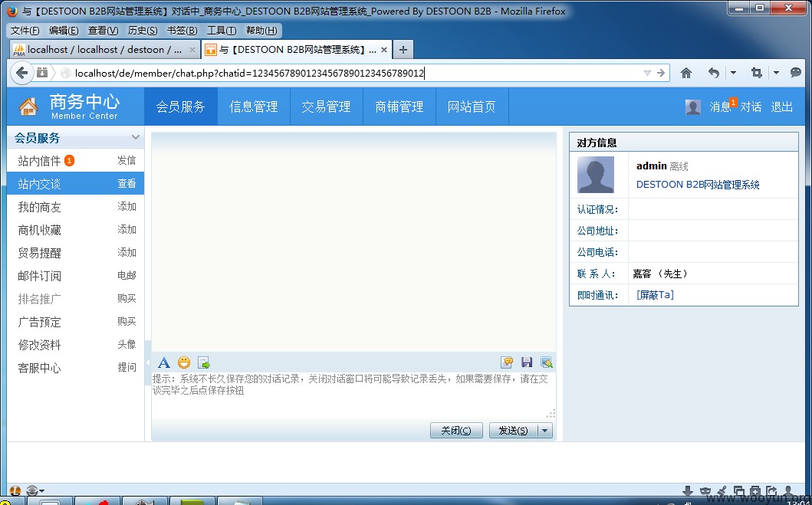Click the browser back arrow button
This screenshot has height=505, width=812.
click(21, 73)
